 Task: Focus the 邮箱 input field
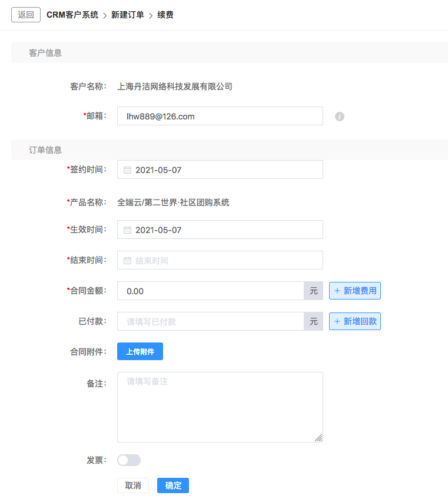click(220, 116)
